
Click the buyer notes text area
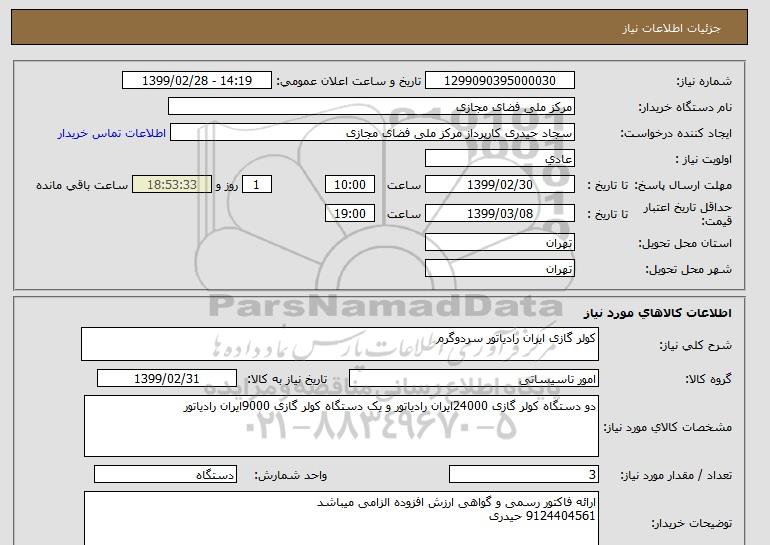(341, 518)
